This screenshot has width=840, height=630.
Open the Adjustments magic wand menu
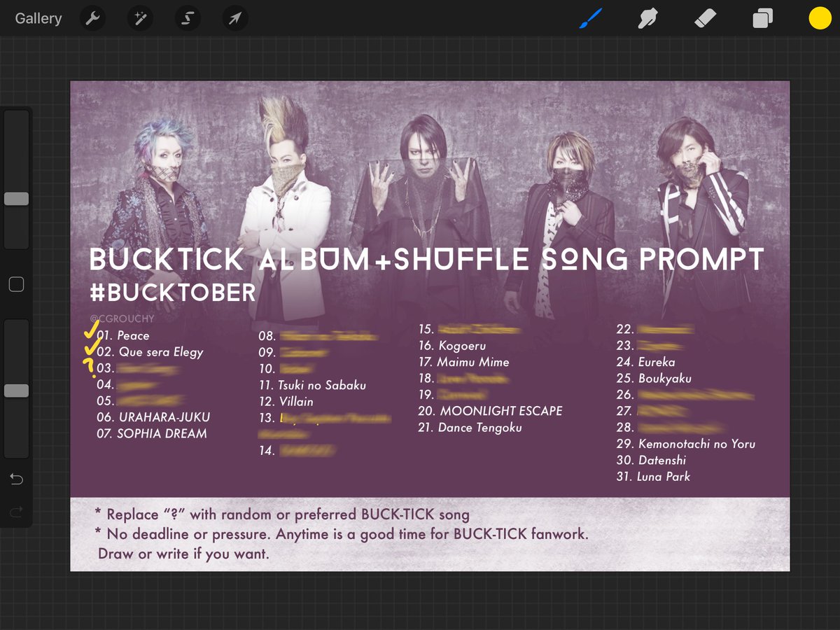tap(140, 18)
